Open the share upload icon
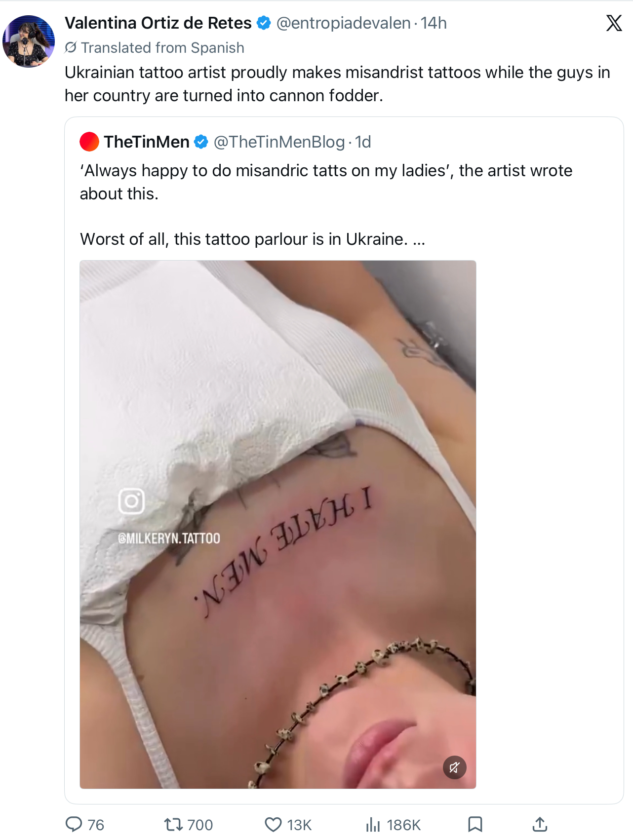 click(540, 824)
